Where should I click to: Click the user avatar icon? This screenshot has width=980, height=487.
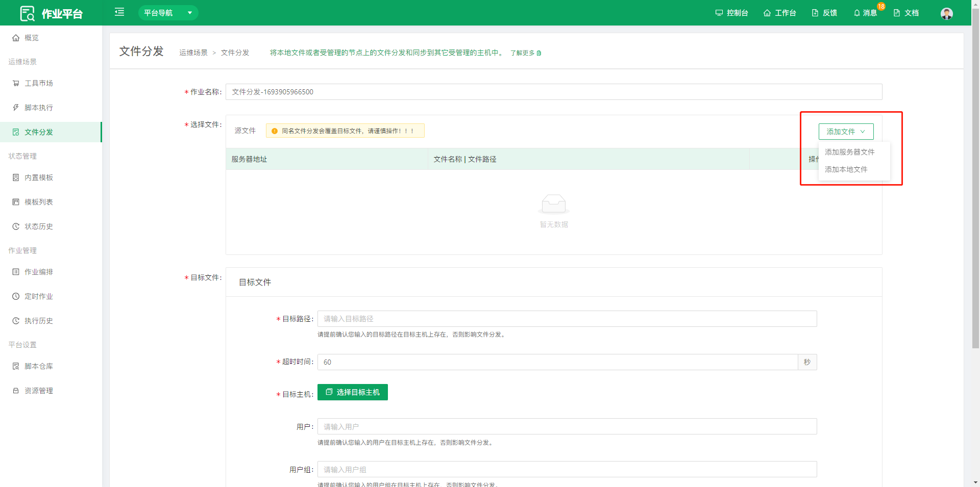(x=947, y=13)
